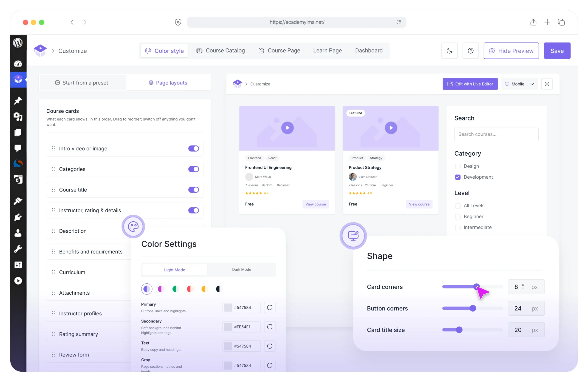The height and width of the screenshot is (382, 588).
Task: Open the Academy LMS sidebar icon
Action: [18, 79]
